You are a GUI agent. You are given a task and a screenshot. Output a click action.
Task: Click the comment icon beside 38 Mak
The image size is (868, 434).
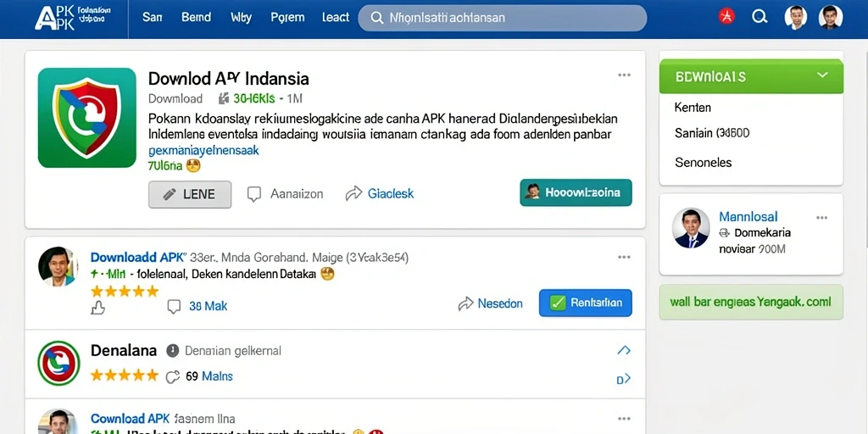(x=174, y=307)
